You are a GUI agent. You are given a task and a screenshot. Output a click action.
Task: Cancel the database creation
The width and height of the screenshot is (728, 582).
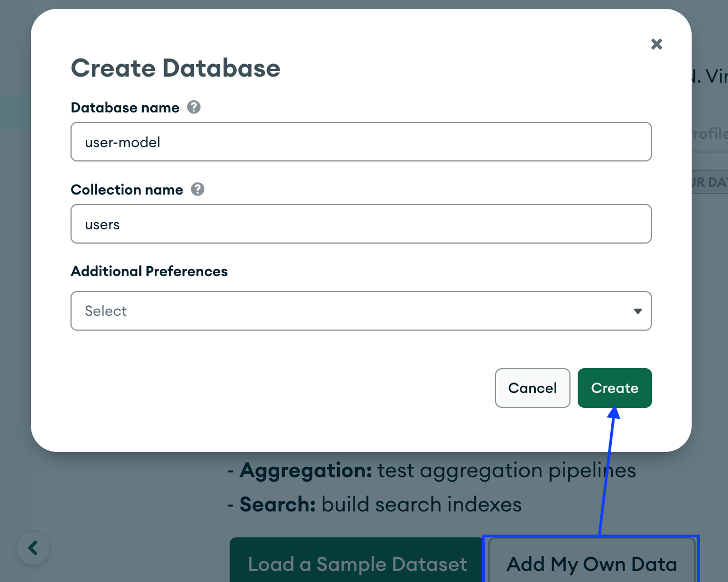pos(533,388)
